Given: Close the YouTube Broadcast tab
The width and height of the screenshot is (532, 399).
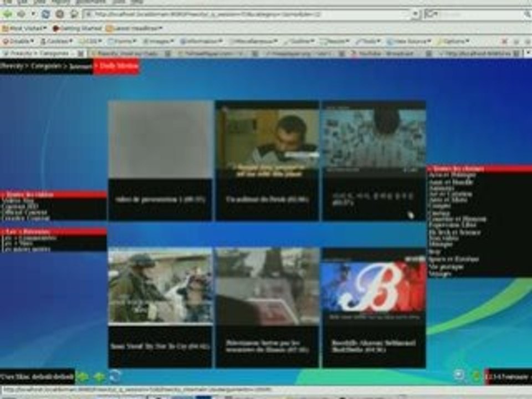Looking at the screenshot, I should click(x=428, y=53).
